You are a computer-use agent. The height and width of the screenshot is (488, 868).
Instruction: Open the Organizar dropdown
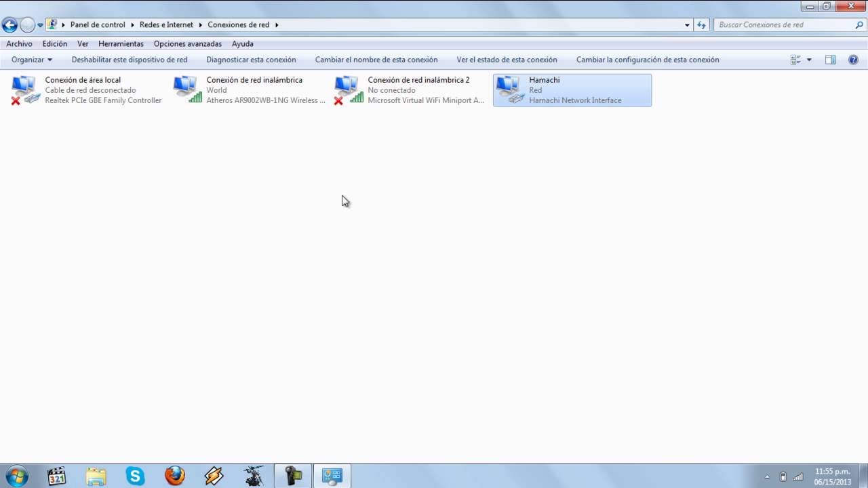pyautogui.click(x=32, y=60)
